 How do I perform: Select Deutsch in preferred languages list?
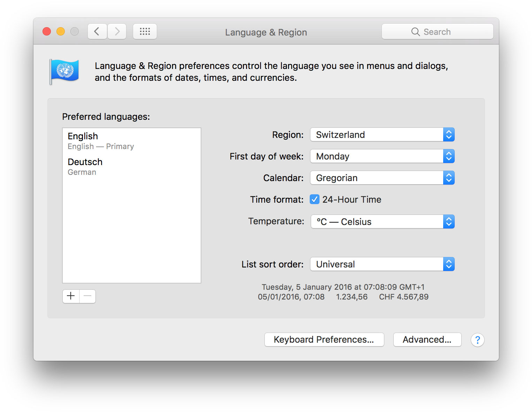pyautogui.click(x=132, y=167)
